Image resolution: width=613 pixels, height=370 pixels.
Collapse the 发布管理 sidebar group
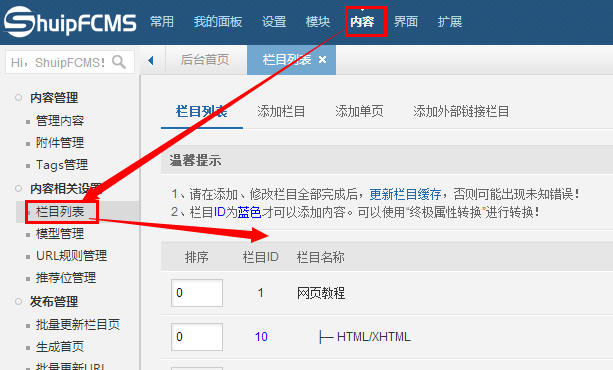pyautogui.click(x=54, y=302)
